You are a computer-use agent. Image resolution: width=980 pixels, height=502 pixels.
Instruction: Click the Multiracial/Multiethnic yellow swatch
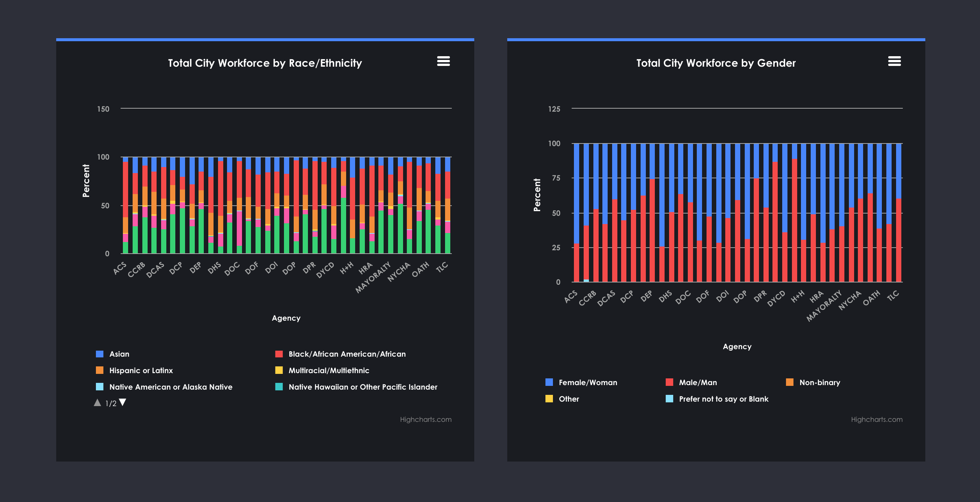coord(279,371)
